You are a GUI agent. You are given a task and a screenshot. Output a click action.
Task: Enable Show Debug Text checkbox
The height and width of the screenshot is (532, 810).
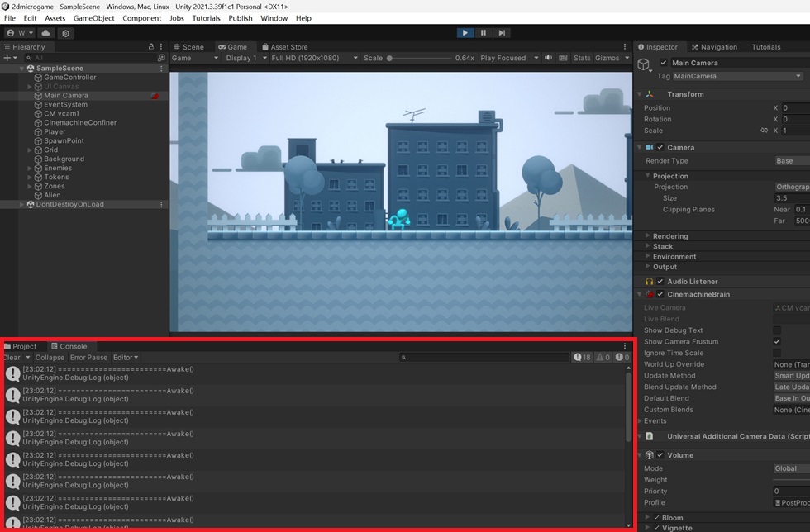pos(776,330)
